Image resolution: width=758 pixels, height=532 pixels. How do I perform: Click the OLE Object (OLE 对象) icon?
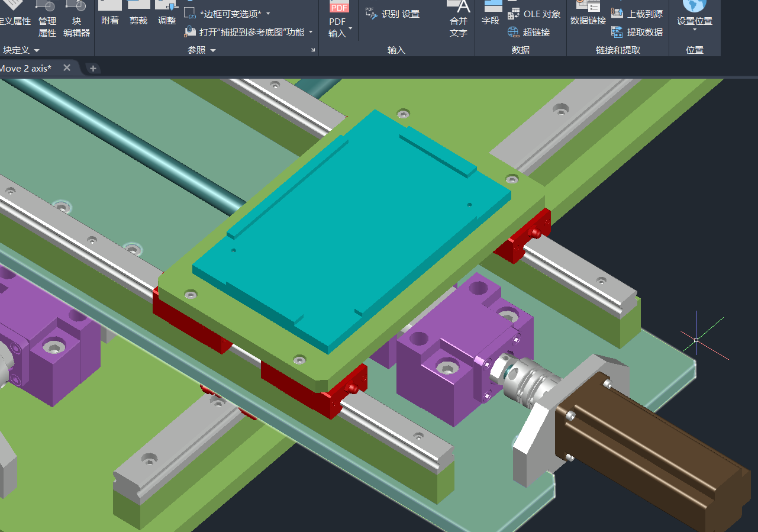514,14
